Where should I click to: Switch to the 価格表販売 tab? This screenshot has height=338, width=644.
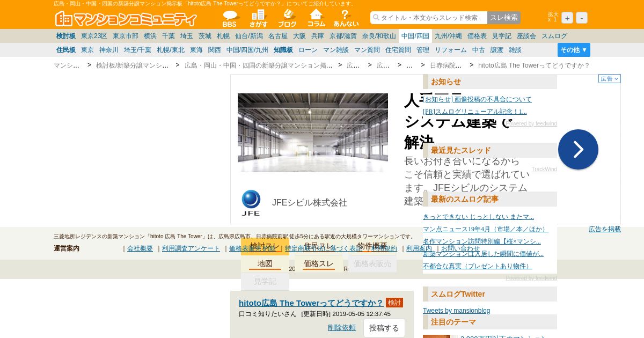tap(372, 263)
